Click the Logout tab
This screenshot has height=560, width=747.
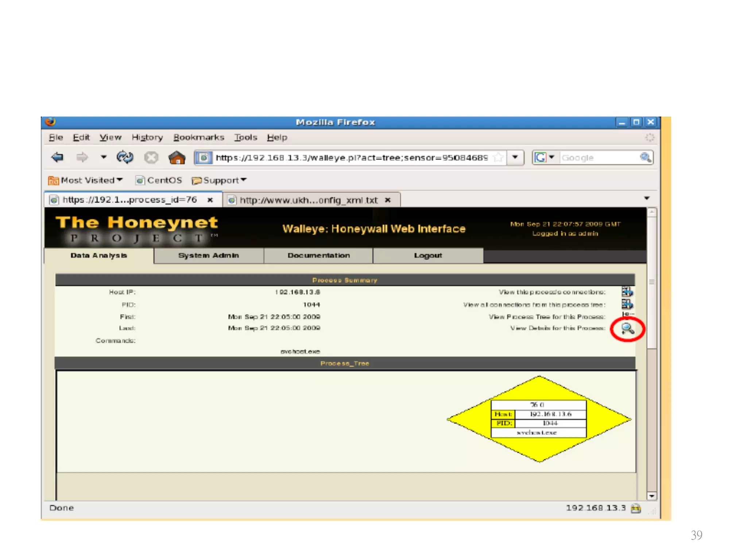pyautogui.click(x=428, y=256)
